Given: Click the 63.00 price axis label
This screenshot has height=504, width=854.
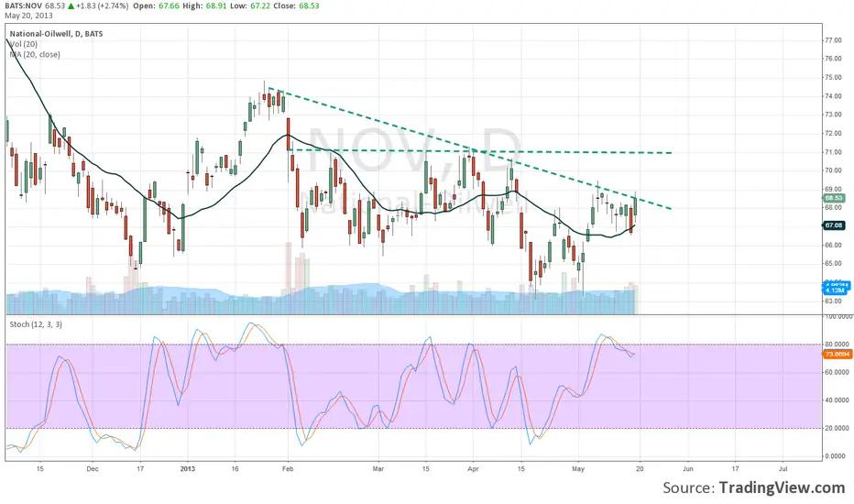Looking at the screenshot, I should click(x=833, y=301).
